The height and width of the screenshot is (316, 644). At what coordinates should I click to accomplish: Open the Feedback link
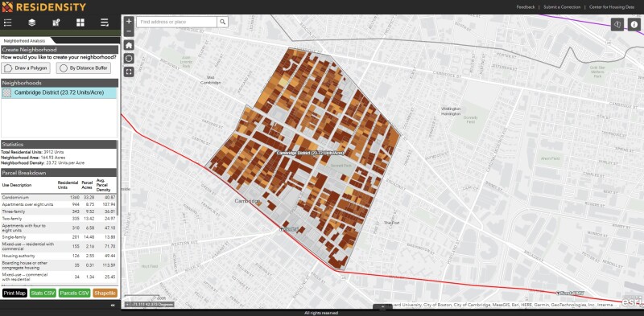tap(526, 7)
